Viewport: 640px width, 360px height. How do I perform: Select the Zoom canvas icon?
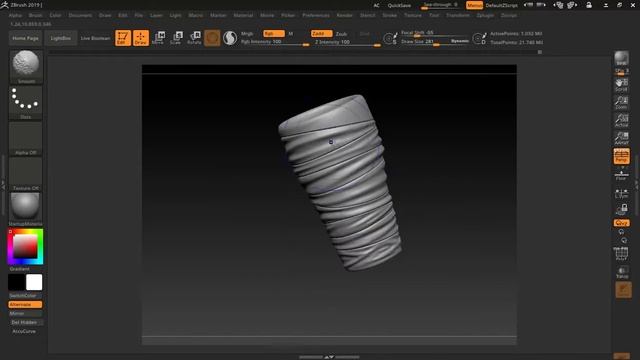pos(622,102)
